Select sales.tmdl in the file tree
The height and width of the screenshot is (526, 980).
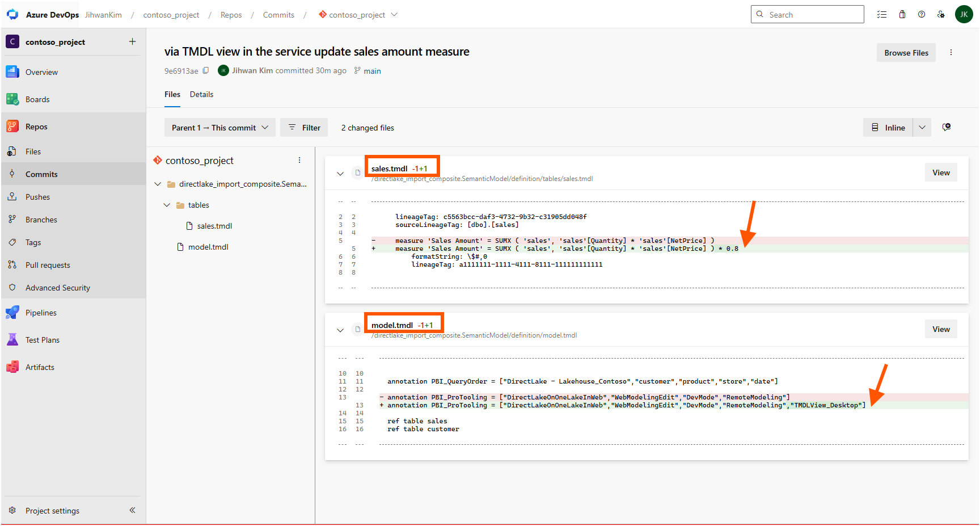[x=214, y=226]
